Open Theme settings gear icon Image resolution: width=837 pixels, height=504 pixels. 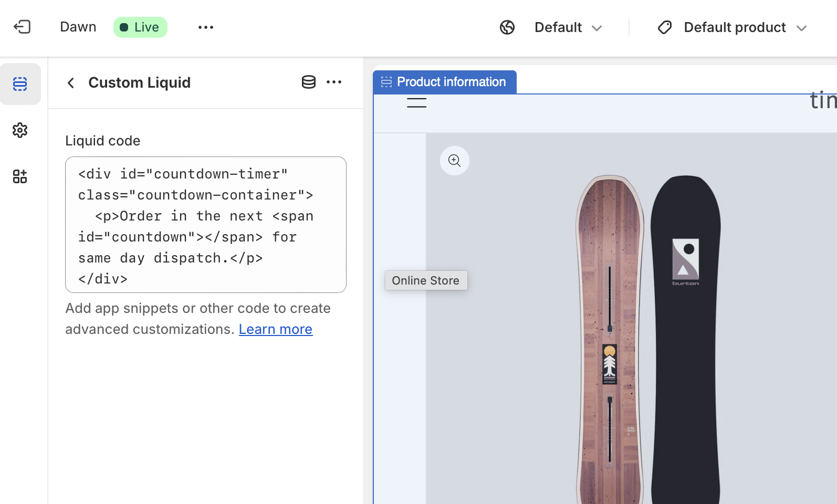[20, 130]
